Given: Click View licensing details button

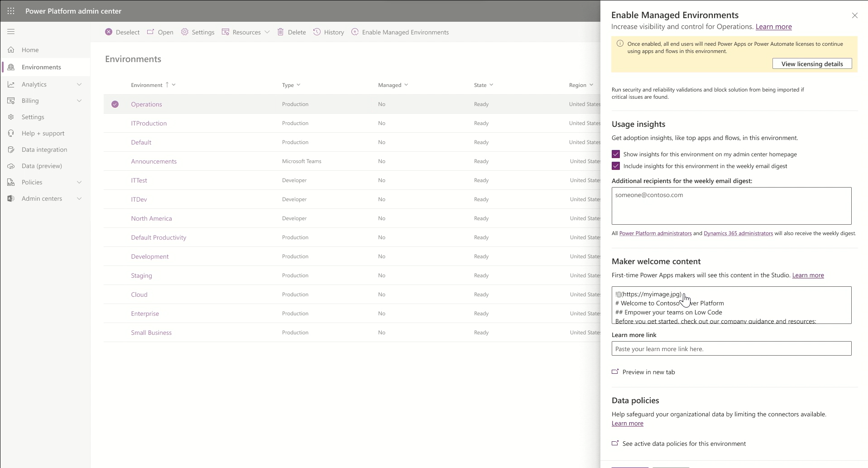Looking at the screenshot, I should click(812, 64).
